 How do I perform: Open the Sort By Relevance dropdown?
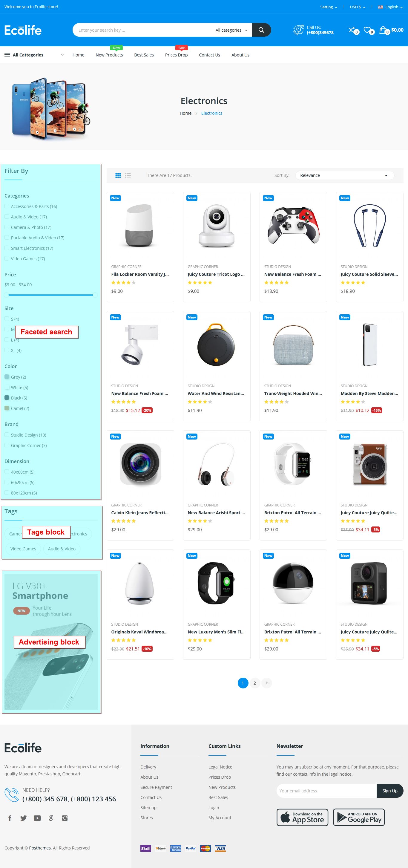tap(344, 176)
